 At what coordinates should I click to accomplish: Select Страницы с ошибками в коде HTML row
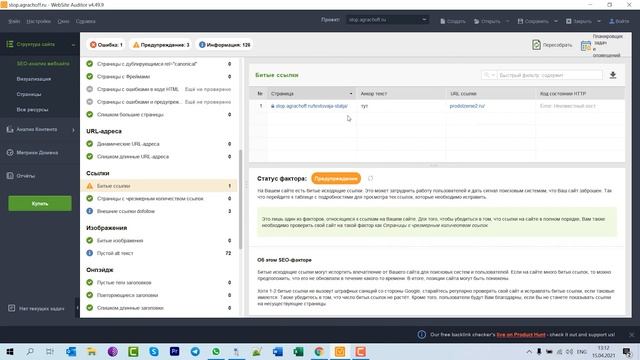(x=159, y=89)
